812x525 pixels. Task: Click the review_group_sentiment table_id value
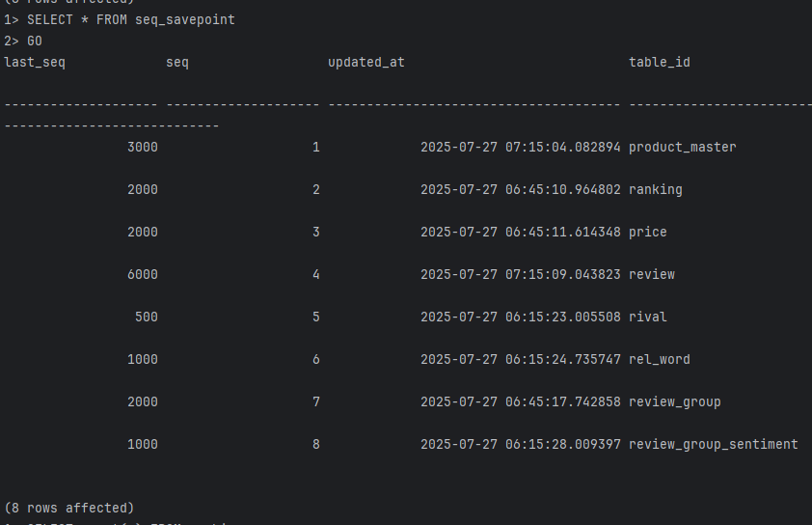[x=713, y=445]
